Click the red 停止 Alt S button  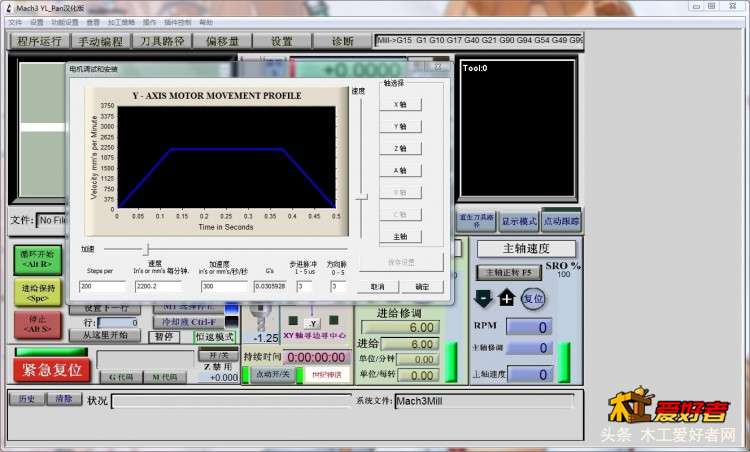click(x=38, y=324)
